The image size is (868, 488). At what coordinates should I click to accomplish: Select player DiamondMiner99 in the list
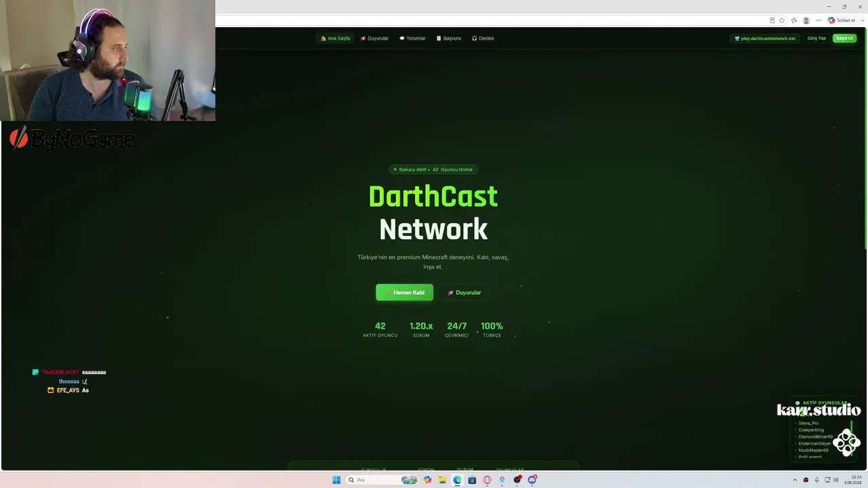(815, 436)
